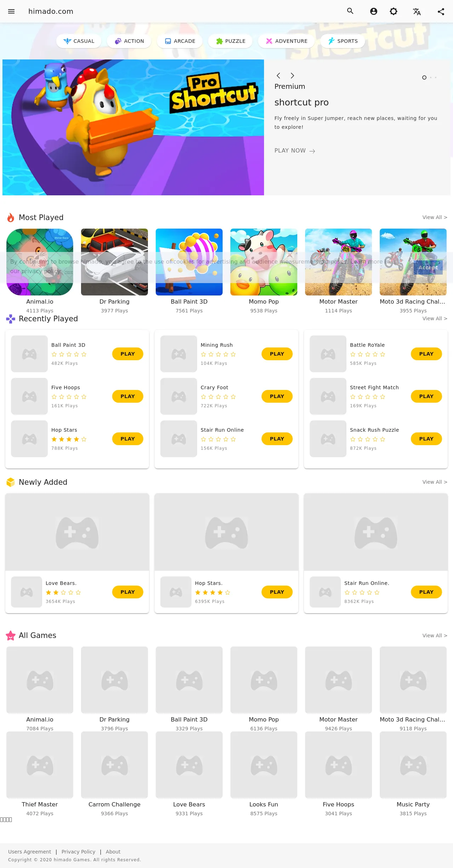This screenshot has width=453, height=868.
Task: Open the hamburger menu icon
Action: tap(11, 11)
